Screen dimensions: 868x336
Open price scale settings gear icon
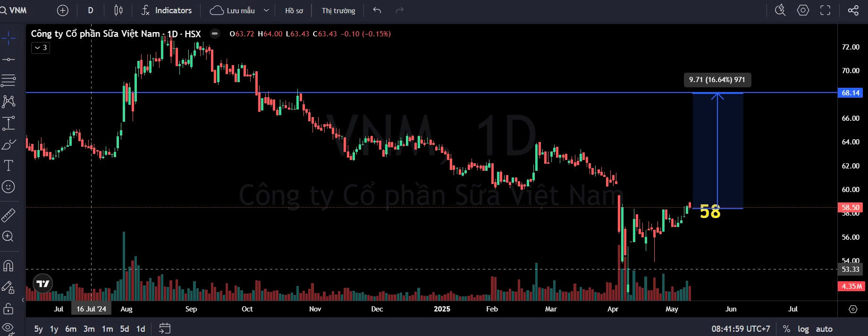[x=853, y=309]
